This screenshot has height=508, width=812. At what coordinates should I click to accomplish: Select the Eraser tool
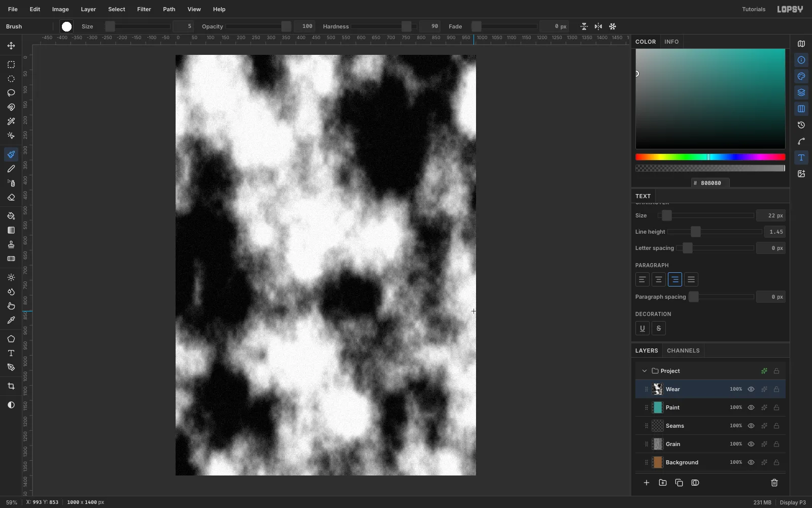11,197
